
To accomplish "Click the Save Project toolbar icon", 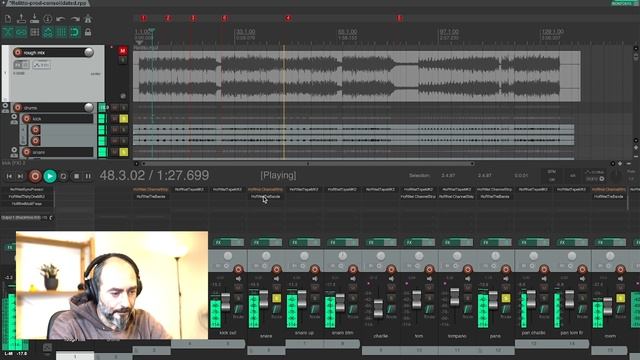I will coord(35,19).
